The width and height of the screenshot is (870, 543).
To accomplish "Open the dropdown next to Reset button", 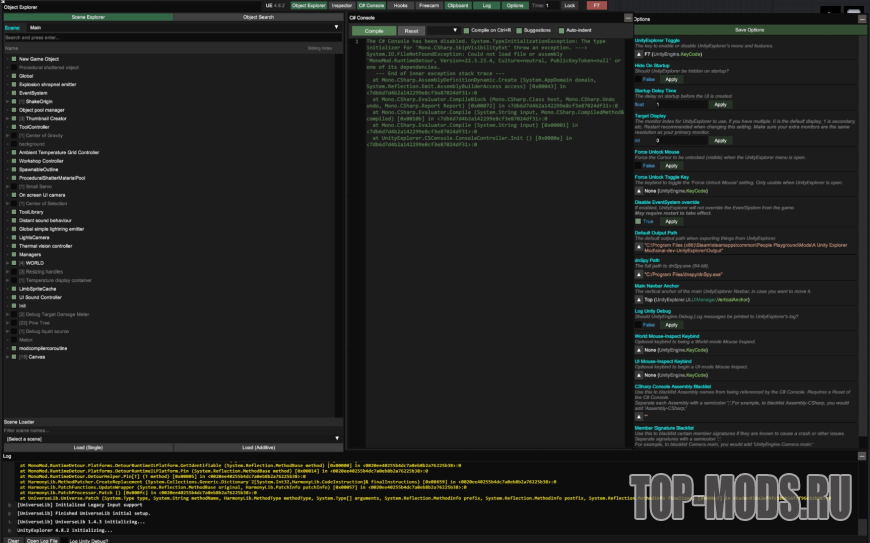I will 443,31.
